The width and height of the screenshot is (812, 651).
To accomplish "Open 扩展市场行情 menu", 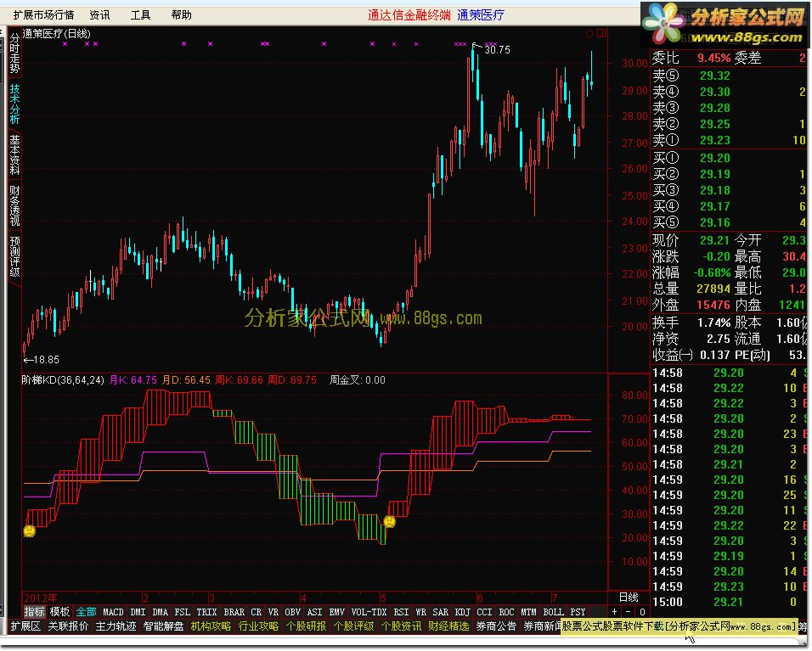I will [43, 15].
